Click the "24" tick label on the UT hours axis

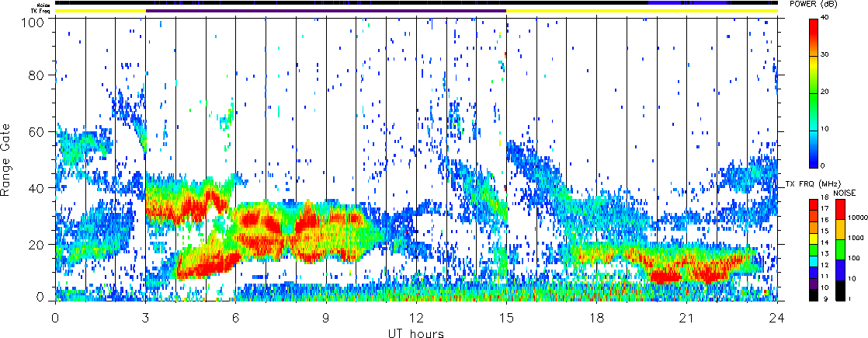[x=777, y=318]
